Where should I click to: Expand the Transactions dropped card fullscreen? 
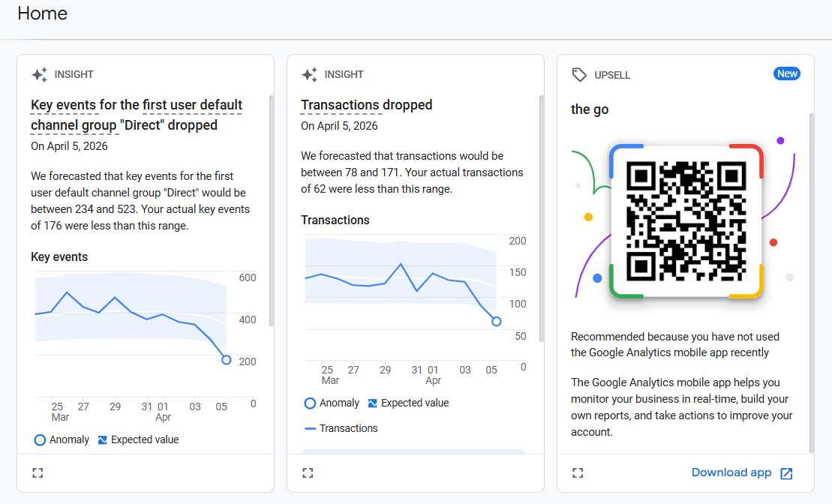[308, 472]
